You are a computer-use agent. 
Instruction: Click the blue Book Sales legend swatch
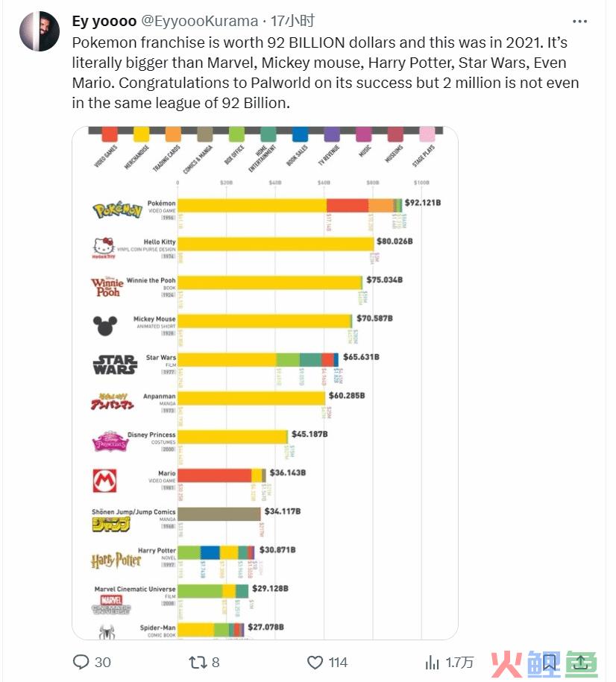tap(300, 134)
